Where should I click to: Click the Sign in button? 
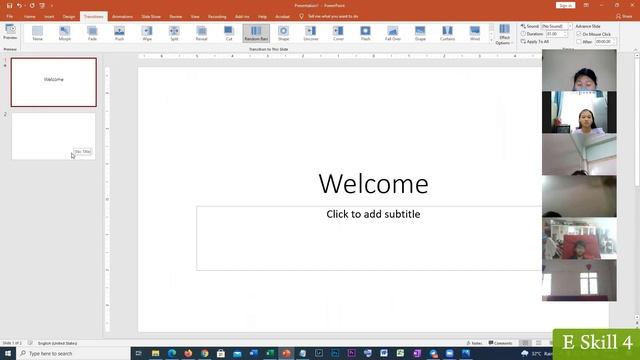point(565,5)
